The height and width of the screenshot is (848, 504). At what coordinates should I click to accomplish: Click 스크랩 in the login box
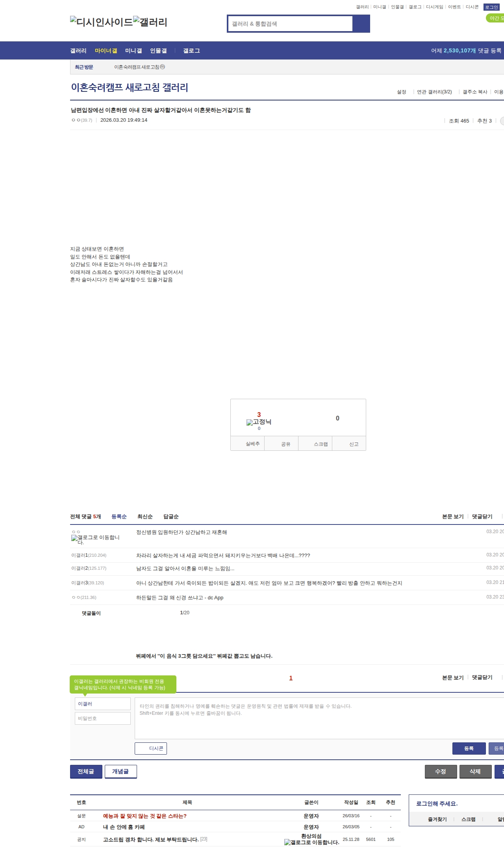click(x=469, y=820)
